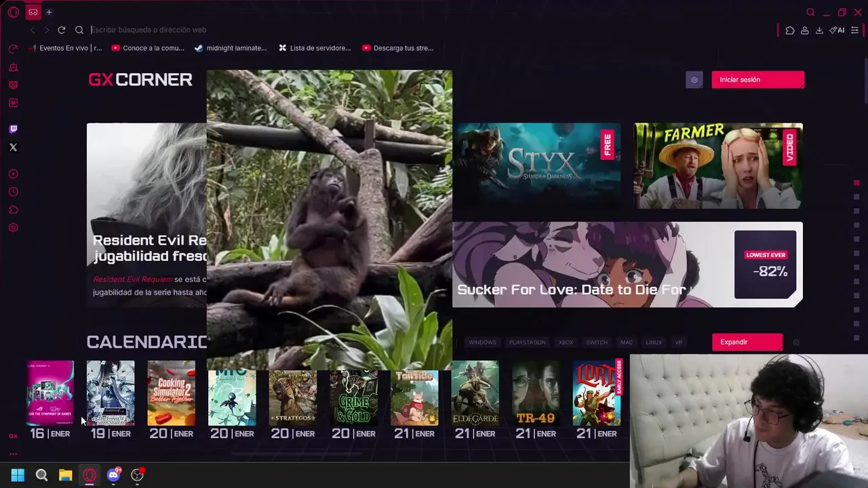Image resolution: width=868 pixels, height=488 pixels.
Task: Open the Grime & Gold game cover
Action: [x=354, y=398]
